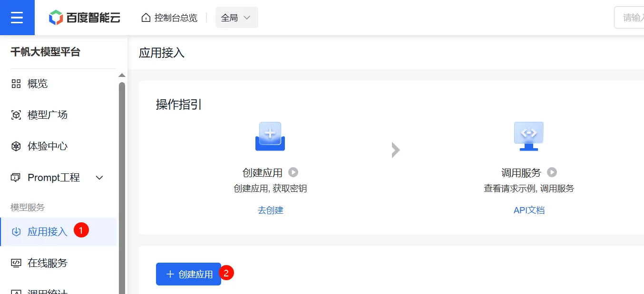
Task: Click the 创建应用 button
Action: coord(188,274)
